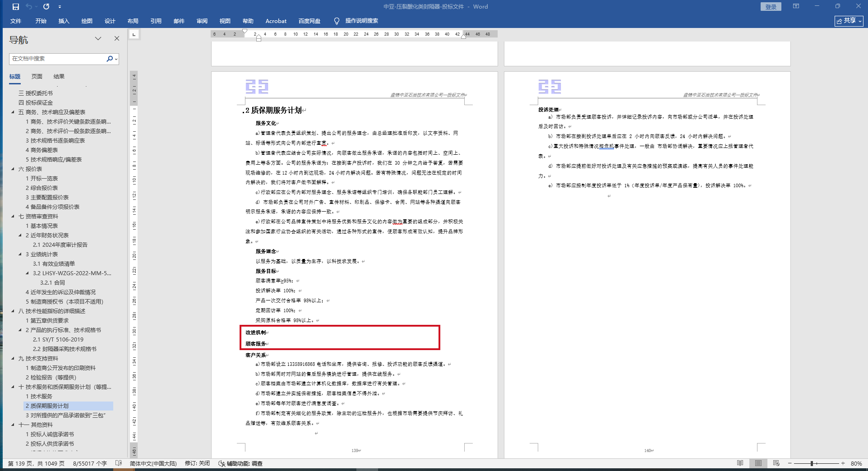
Task: Open the 文件 menu tab
Action: [16, 21]
